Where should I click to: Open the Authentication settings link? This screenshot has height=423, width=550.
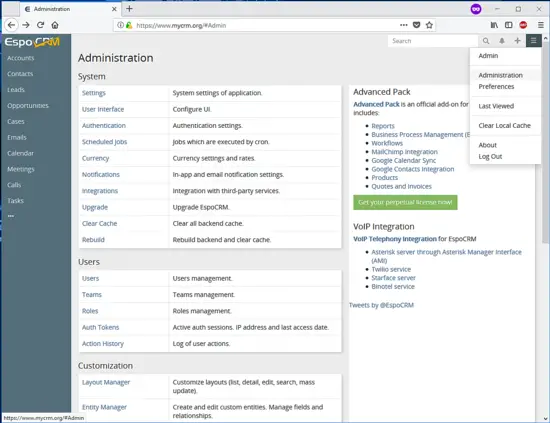click(x=103, y=126)
